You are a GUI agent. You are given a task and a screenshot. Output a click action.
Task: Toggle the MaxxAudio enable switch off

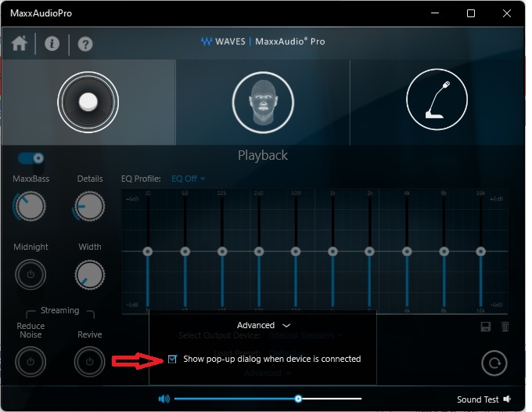(31, 158)
